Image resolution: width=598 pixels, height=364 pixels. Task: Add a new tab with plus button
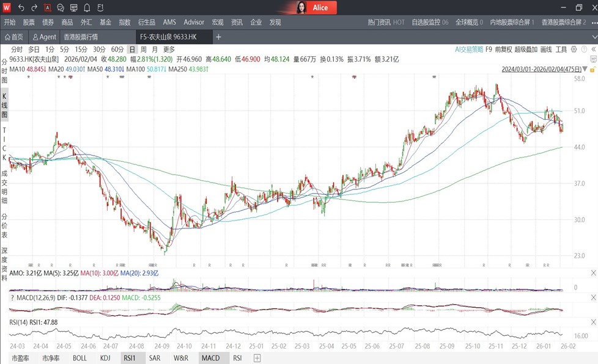tap(218, 37)
